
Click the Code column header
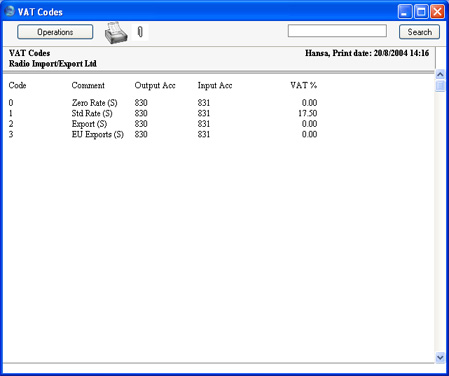(17, 85)
